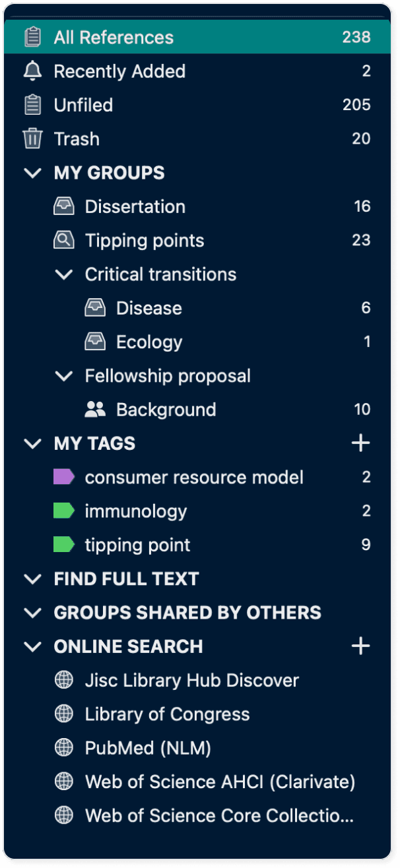
Task: Click the Dissertation group tray icon
Action: (x=63, y=206)
